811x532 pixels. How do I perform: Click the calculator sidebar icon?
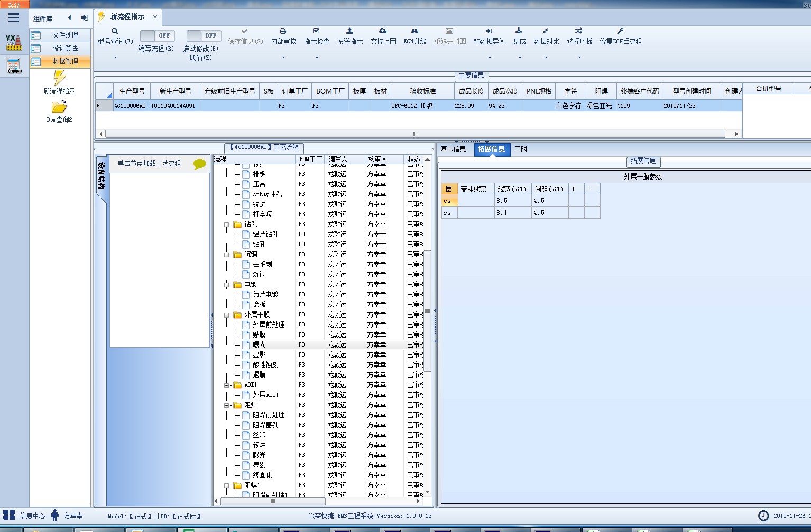click(x=14, y=66)
